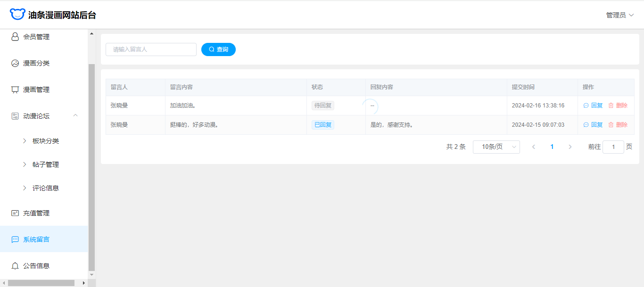This screenshot has width=644, height=287.
Task: Open the 管理员 account dropdown
Action: [x=619, y=15]
